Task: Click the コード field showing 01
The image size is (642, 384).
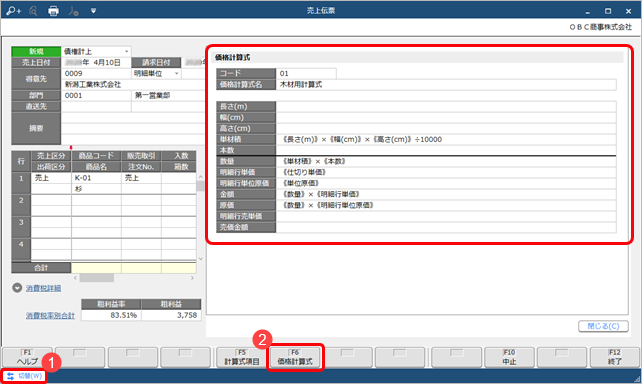Action: pyautogui.click(x=306, y=73)
